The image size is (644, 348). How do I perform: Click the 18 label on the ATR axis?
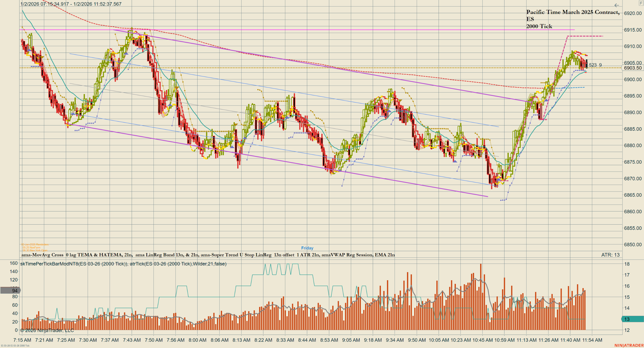(627, 264)
